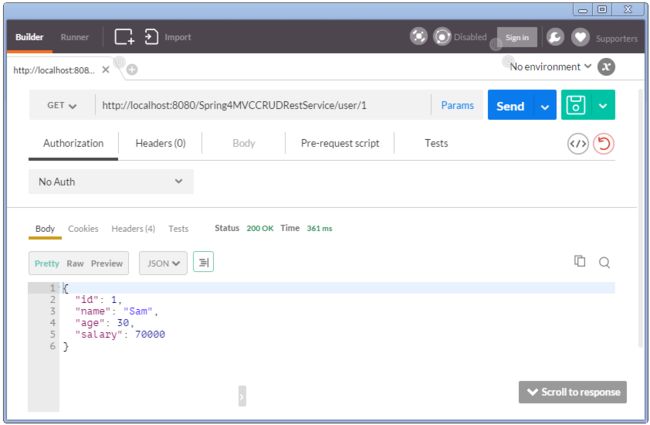Viewport: 650px width, 425px height.
Task: Reset request with red undo icon
Action: tap(604, 144)
